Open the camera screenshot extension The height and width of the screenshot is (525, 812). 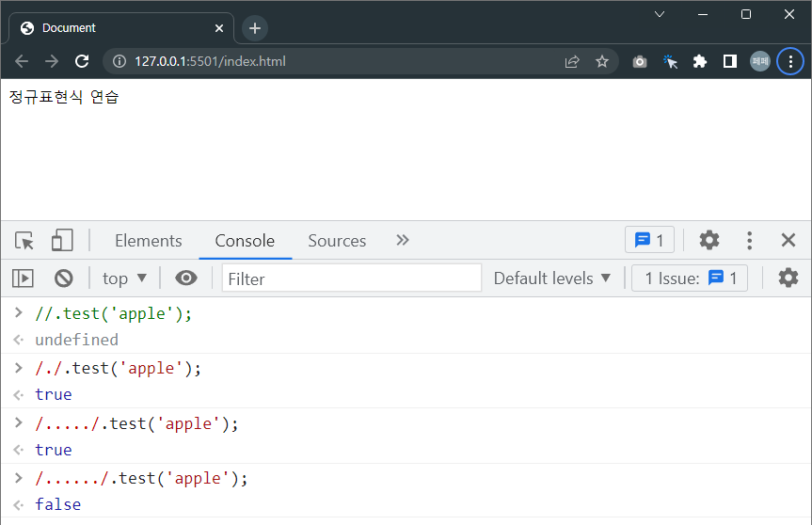[640, 61]
